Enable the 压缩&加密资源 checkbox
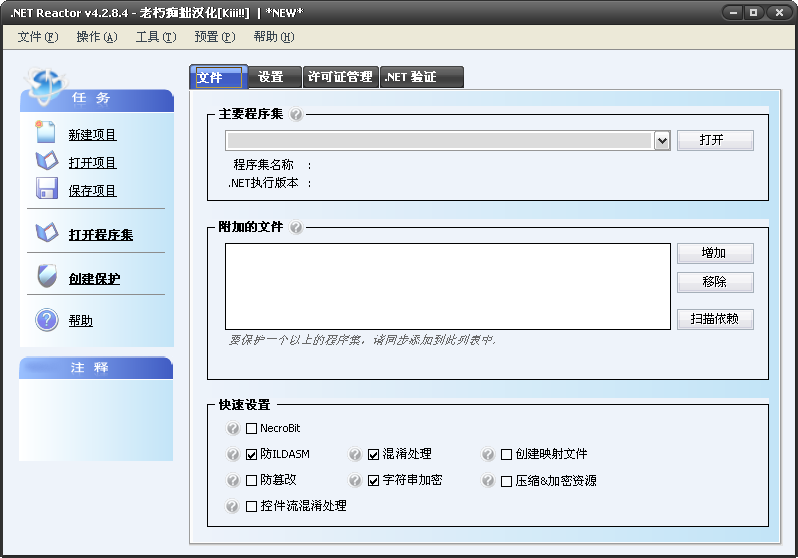 point(506,481)
